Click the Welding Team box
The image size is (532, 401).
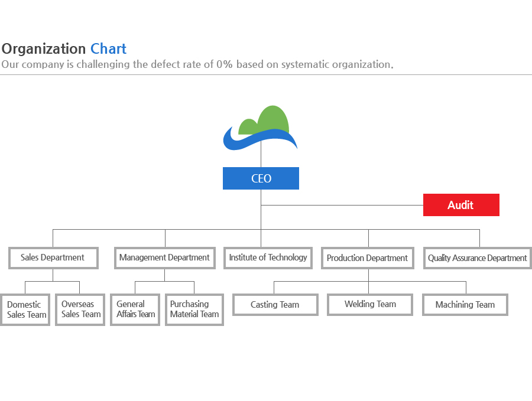click(370, 304)
